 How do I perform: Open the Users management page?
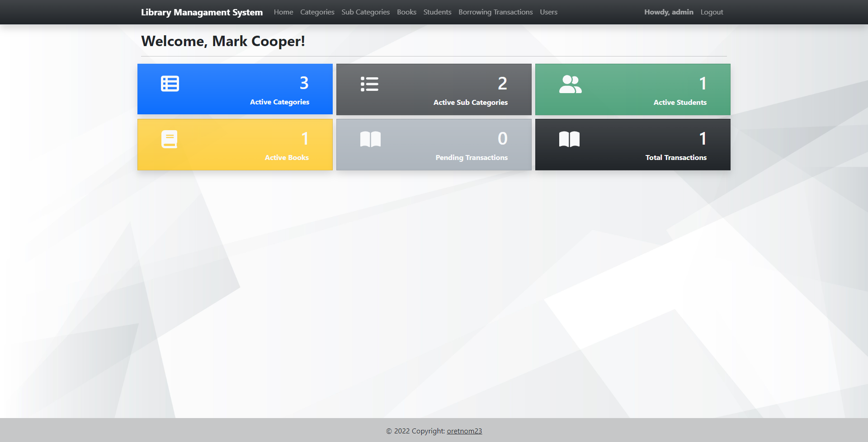(x=548, y=12)
